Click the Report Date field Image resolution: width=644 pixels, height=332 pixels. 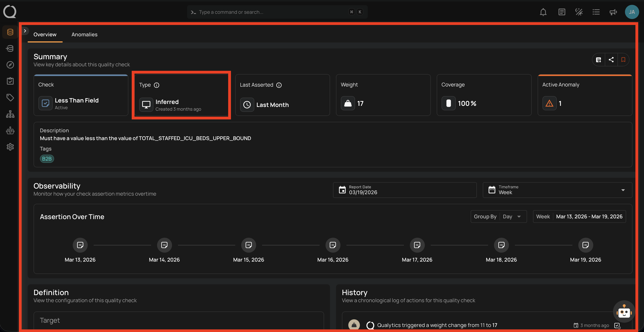pos(404,190)
